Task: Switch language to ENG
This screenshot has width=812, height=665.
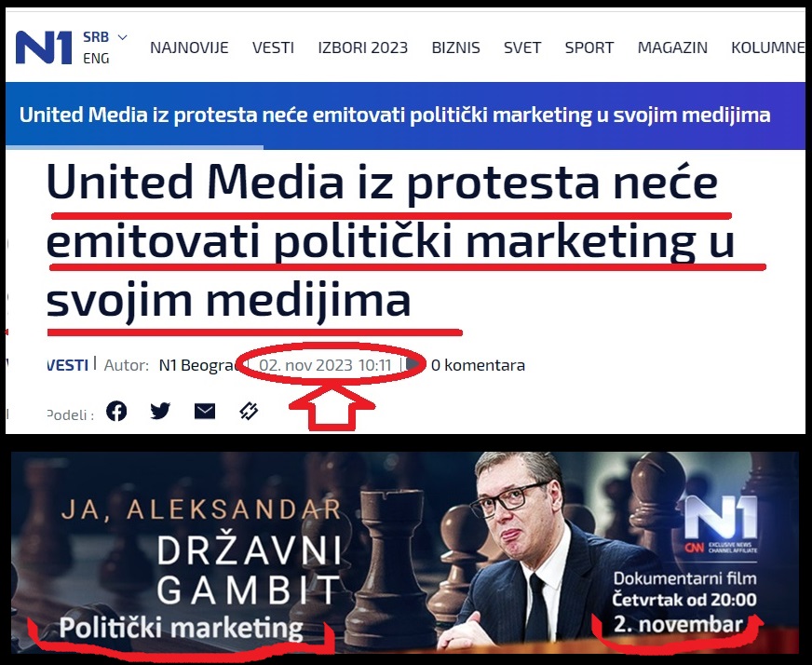Action: click(x=96, y=59)
